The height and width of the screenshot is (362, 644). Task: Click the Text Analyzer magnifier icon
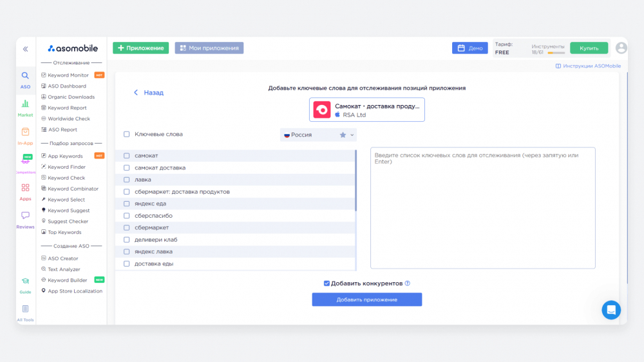[44, 269]
